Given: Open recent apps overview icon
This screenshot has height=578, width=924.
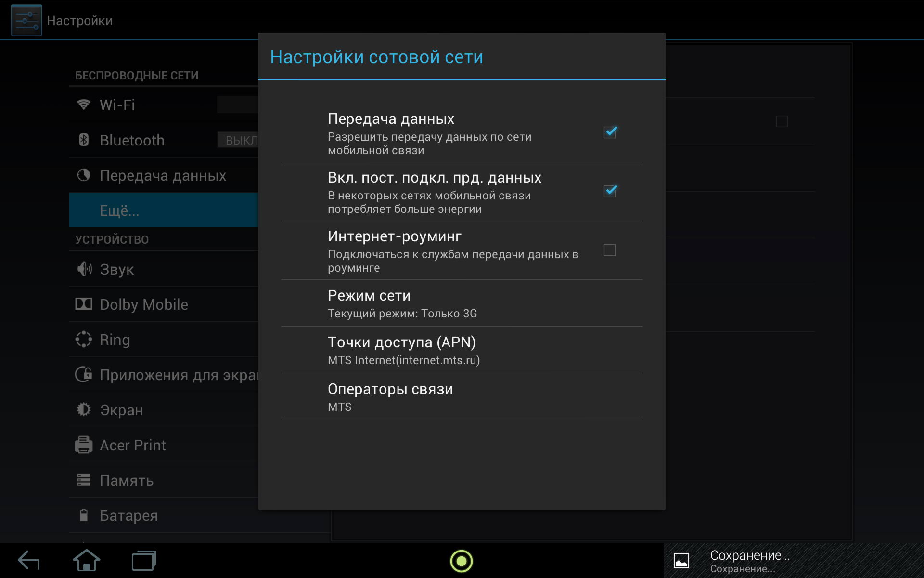Looking at the screenshot, I should pyautogui.click(x=144, y=561).
